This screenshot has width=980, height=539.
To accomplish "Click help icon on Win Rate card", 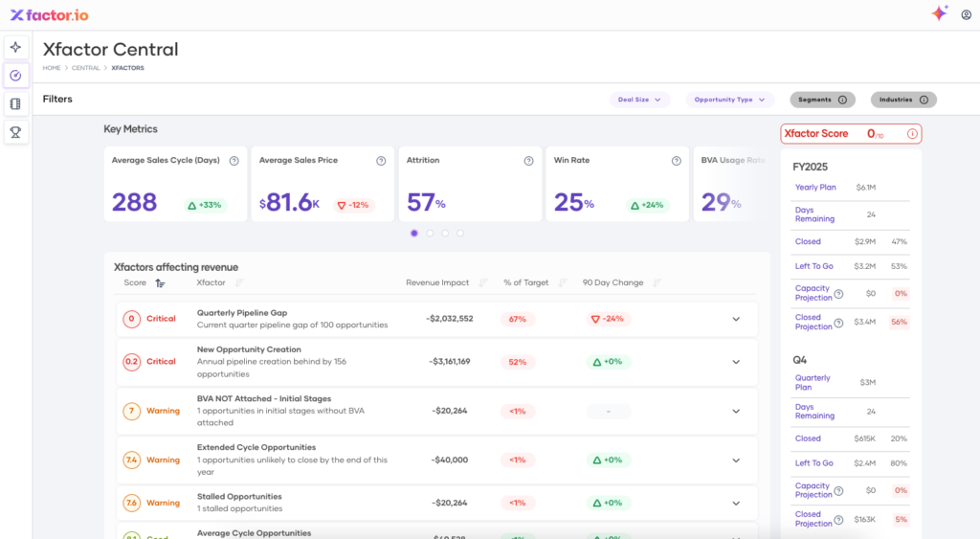I will (x=676, y=161).
